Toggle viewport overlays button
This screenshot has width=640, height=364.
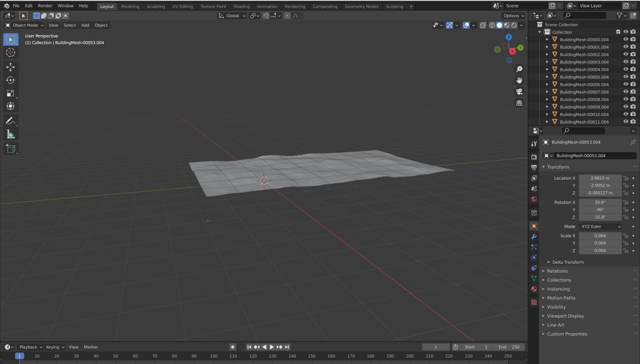pos(466,25)
